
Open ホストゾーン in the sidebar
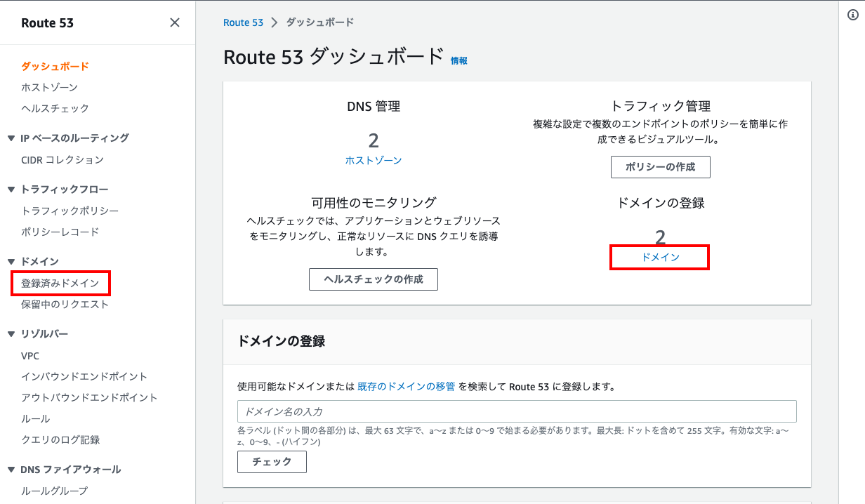point(49,87)
